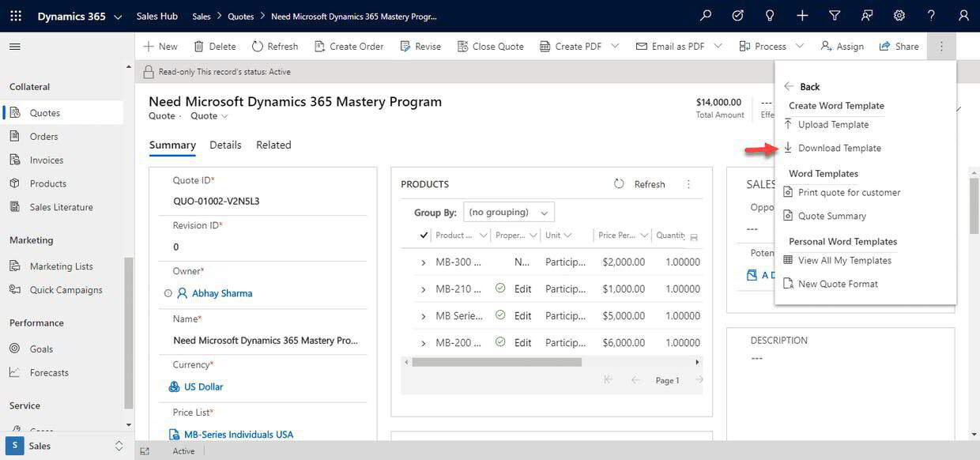
Task: Open the Dynamics 365 dropdown chevron
Action: coord(118,17)
